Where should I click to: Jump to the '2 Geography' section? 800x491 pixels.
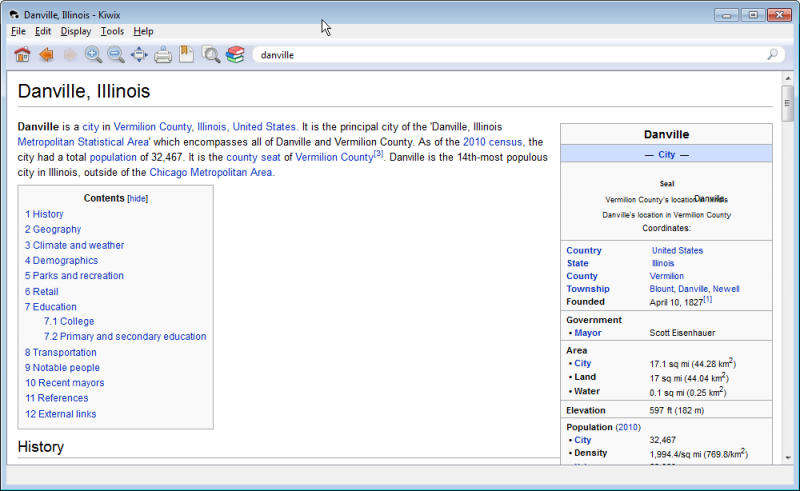pos(53,229)
